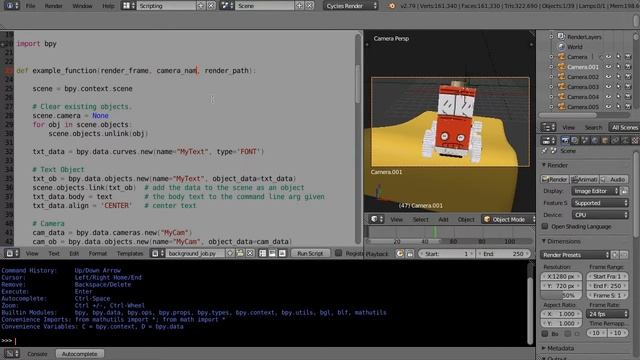This screenshot has width=640, height=360.
Task: Open the Device CPU dropdown
Action: [x=600, y=215]
